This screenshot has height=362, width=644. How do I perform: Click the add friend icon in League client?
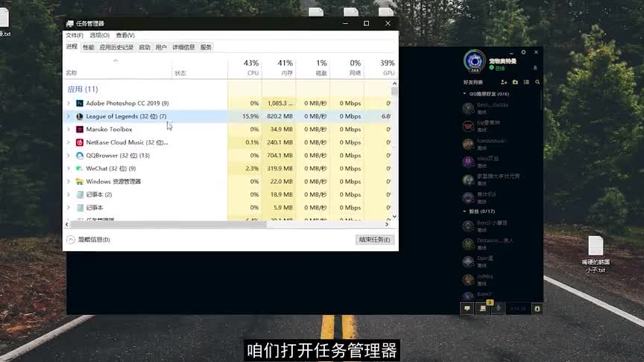pos(504,82)
